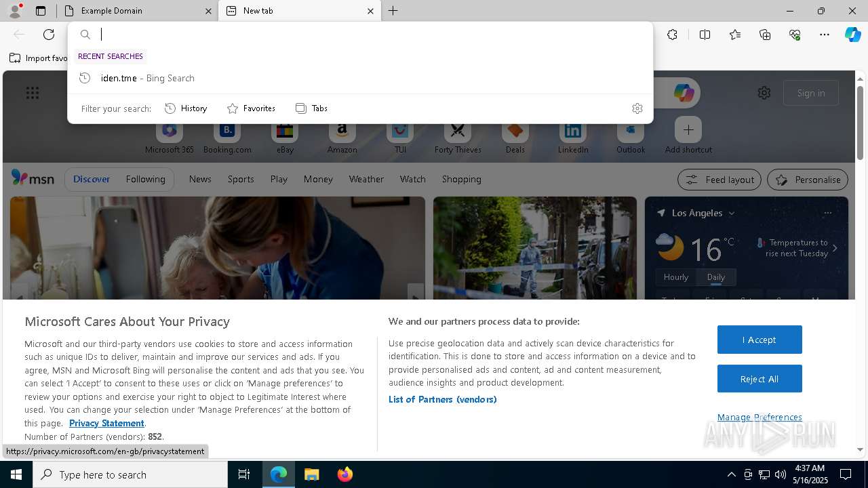Click Import favorites bookmark item

[39, 58]
